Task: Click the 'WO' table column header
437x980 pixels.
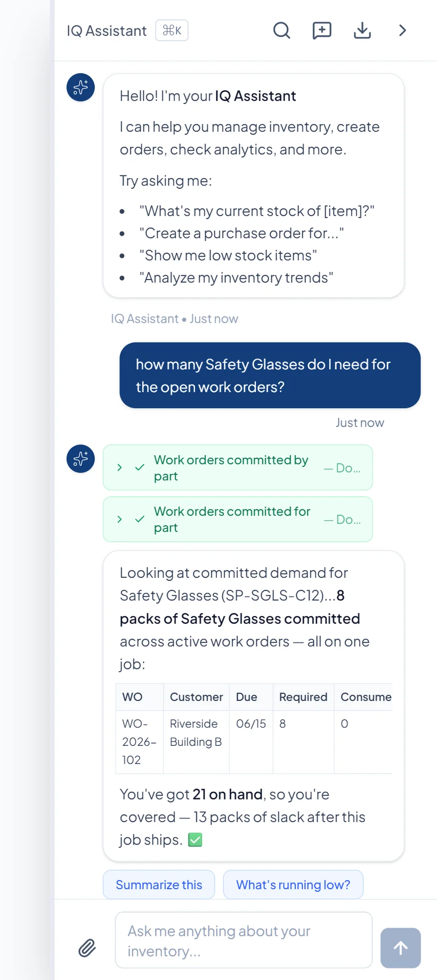Action: tap(140, 697)
